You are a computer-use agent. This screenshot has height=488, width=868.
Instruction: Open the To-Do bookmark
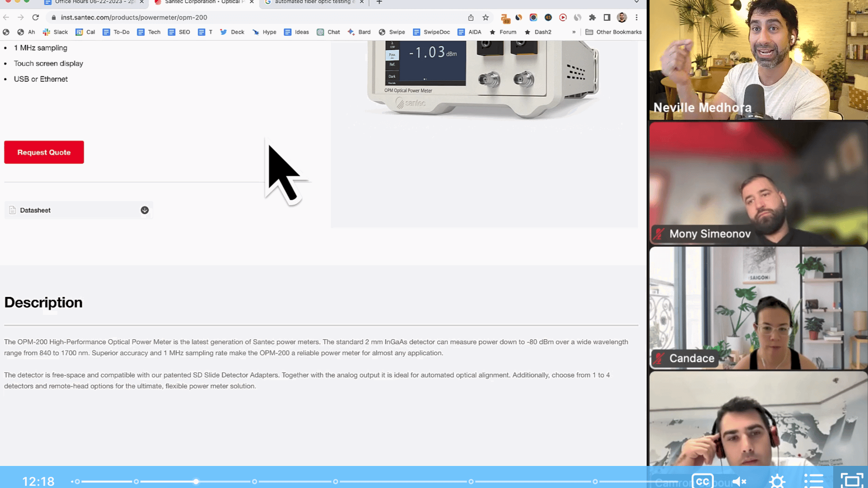(116, 32)
